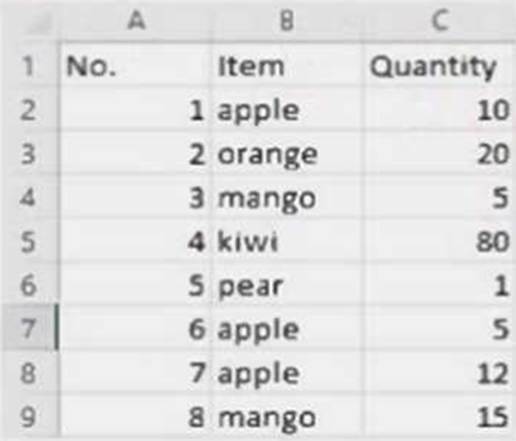Select the 'orange' cell
Image resolution: width=516 pixels, height=441 pixels.
click(287, 153)
